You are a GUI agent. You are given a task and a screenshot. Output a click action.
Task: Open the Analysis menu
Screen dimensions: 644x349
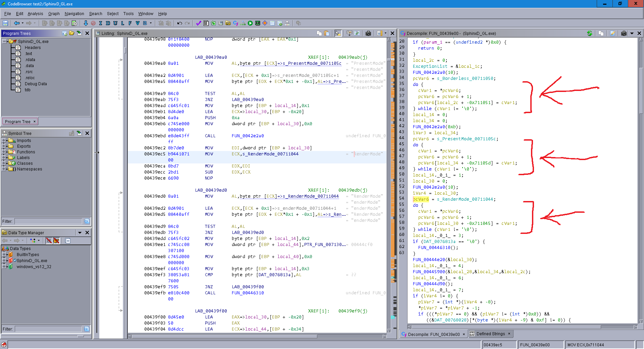pos(35,14)
